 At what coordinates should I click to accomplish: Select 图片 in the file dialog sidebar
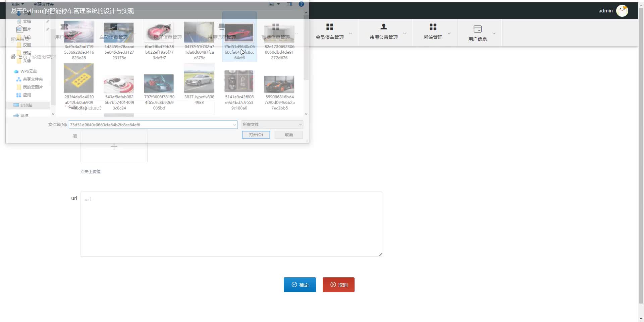click(x=27, y=29)
